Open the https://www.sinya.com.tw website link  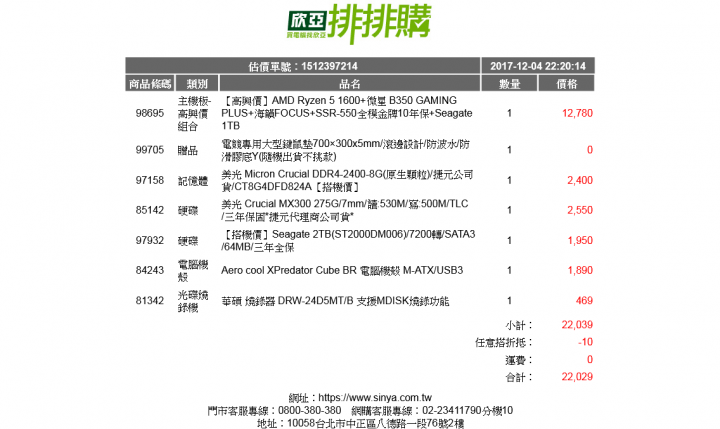375,397
